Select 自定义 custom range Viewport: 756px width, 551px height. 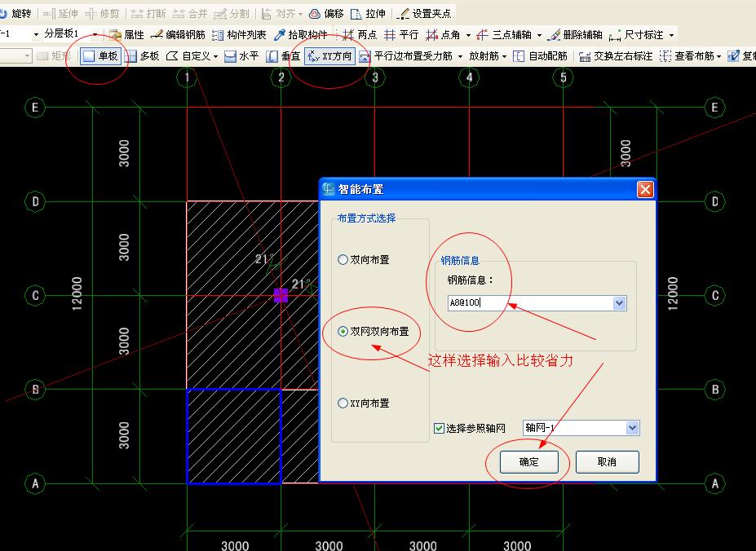pyautogui.click(x=188, y=56)
